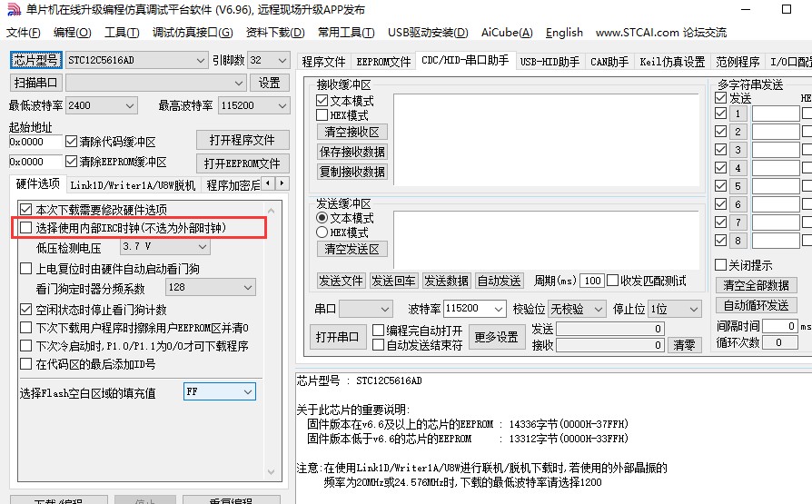The image size is (812, 504).
Task: Click 清空接收区 button
Action: (x=352, y=132)
